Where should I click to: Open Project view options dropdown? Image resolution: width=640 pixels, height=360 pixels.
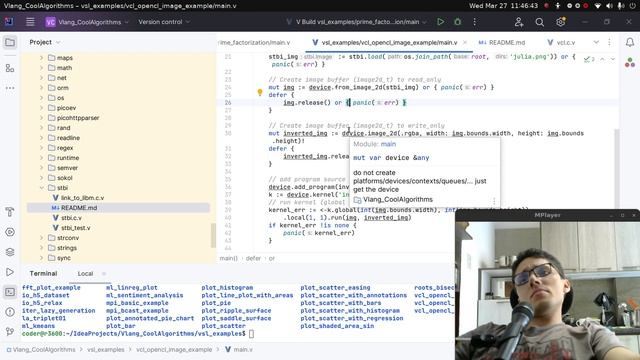pos(58,42)
